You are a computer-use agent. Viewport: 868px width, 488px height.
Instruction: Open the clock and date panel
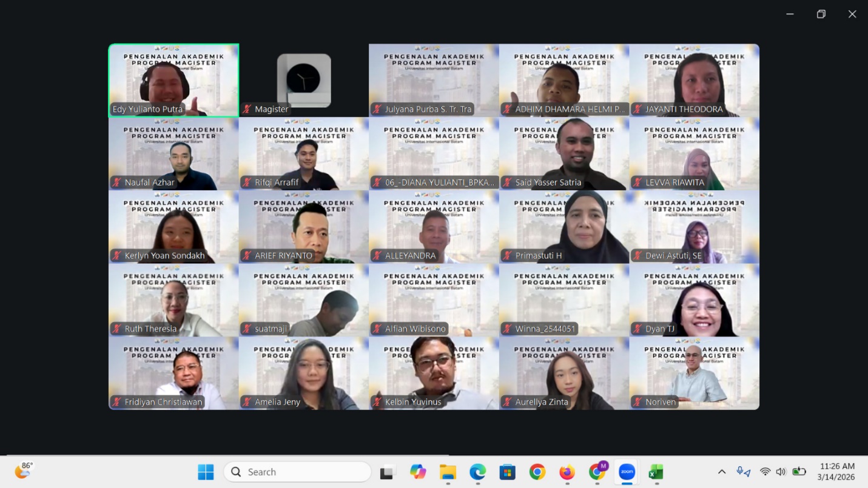click(x=836, y=472)
